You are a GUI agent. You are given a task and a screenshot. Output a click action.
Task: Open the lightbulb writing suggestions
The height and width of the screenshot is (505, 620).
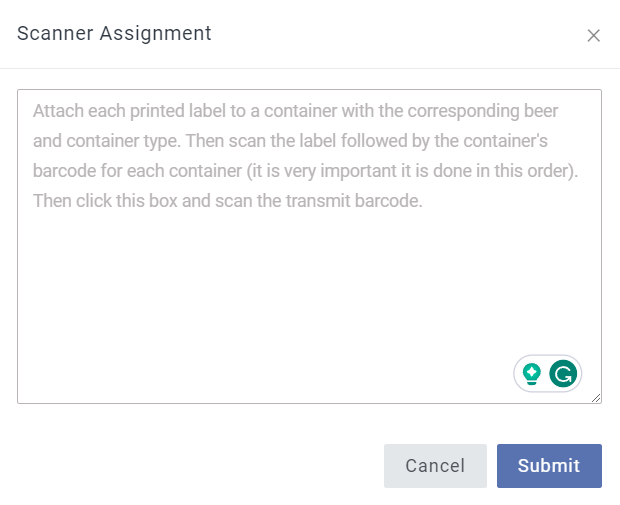pos(532,374)
